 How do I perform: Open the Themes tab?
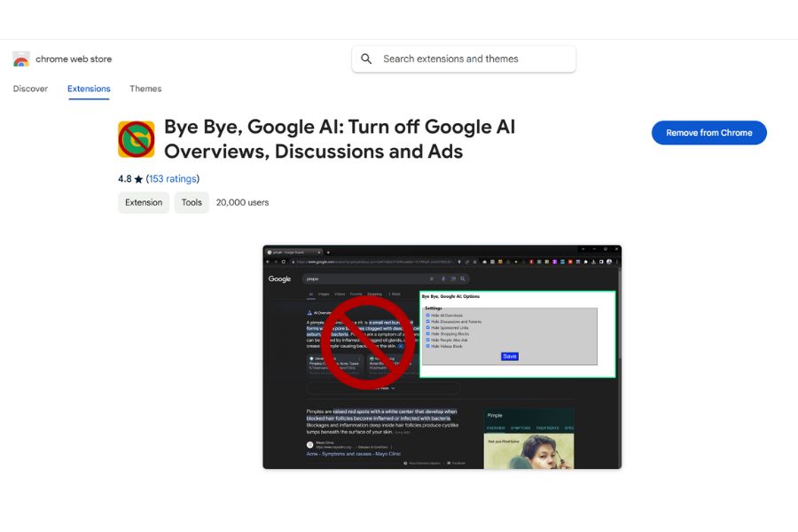[145, 89]
